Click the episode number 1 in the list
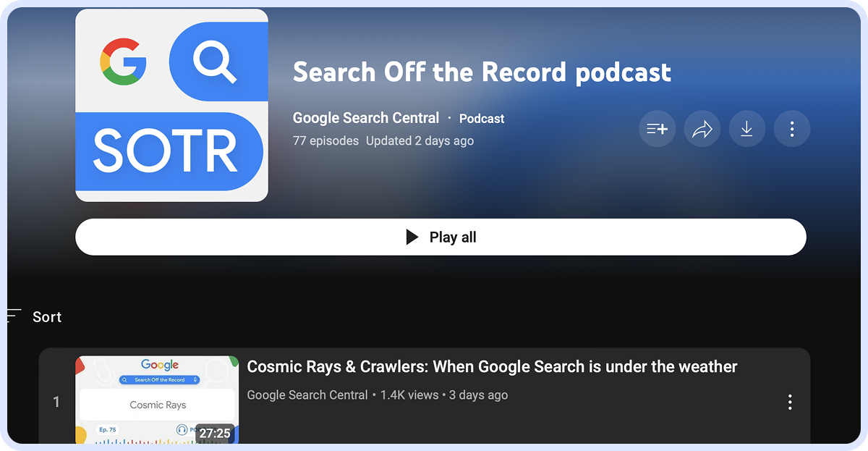The image size is (868, 451). point(56,402)
